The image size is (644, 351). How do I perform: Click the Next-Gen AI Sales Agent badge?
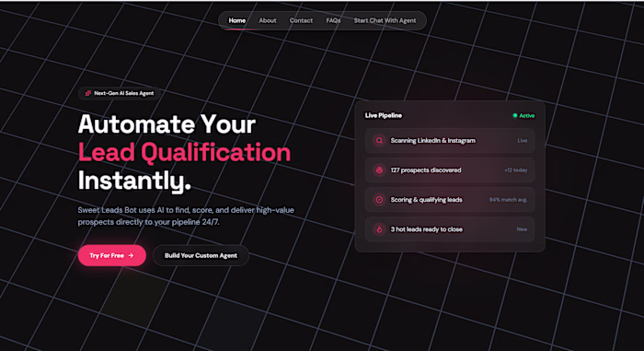119,93
